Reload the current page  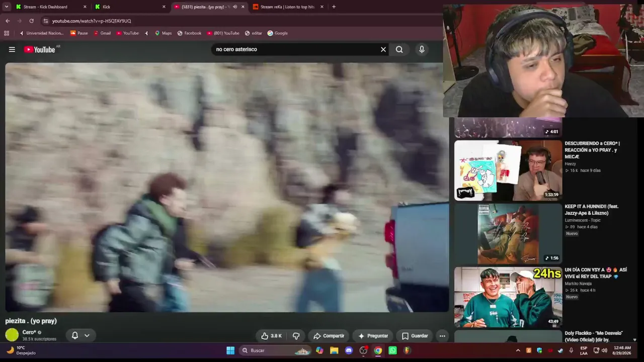(31, 21)
